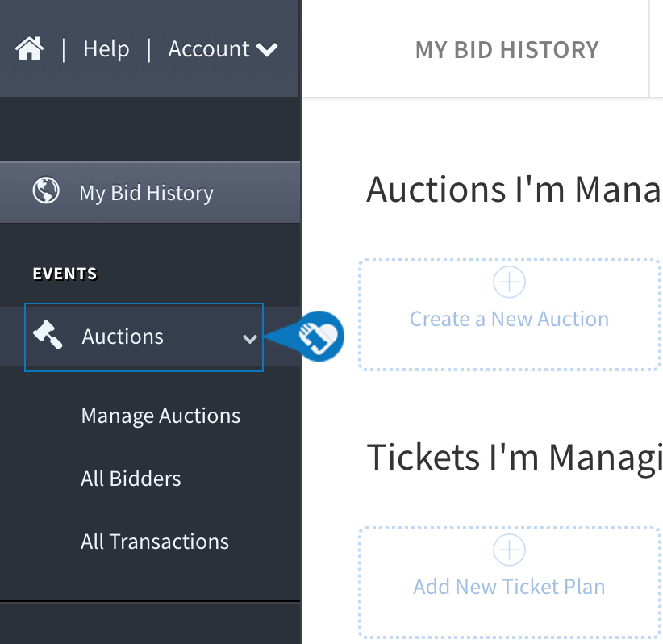Click the plus icon above Create a New Auction

[509, 282]
